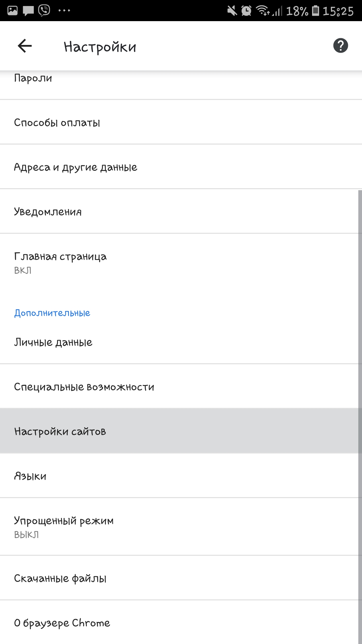Screen dimensions: 362x644
Task: Tap the back arrow icon
Action: 25,46
